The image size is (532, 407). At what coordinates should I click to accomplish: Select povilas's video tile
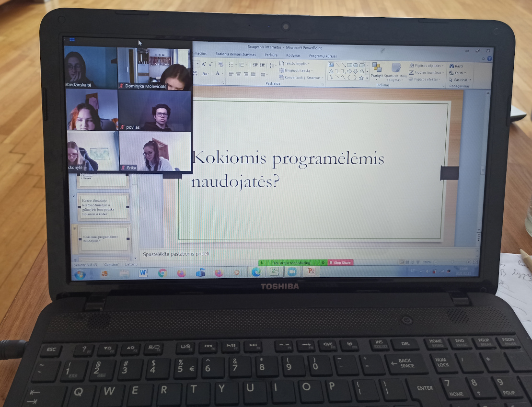click(154, 111)
